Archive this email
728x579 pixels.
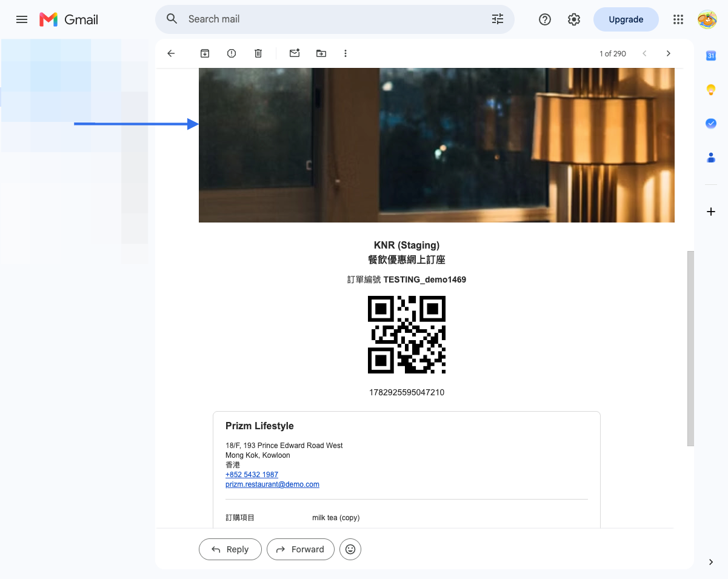(x=205, y=53)
